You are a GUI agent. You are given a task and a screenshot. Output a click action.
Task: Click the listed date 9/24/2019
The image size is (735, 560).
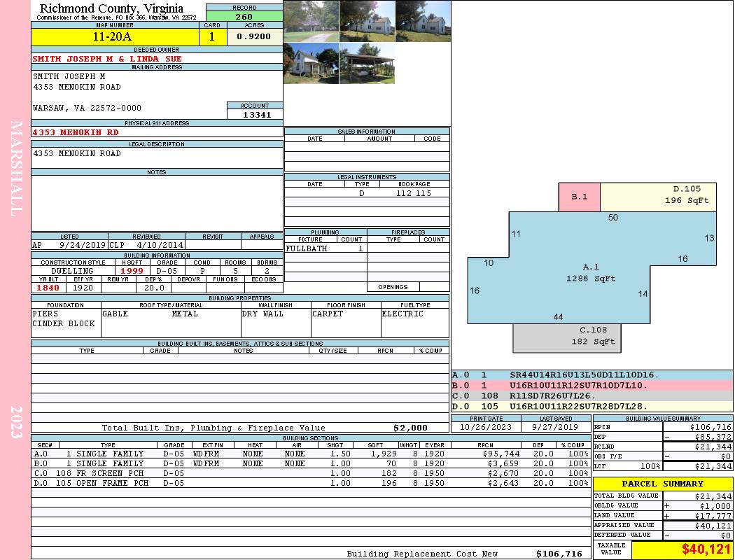83,245
